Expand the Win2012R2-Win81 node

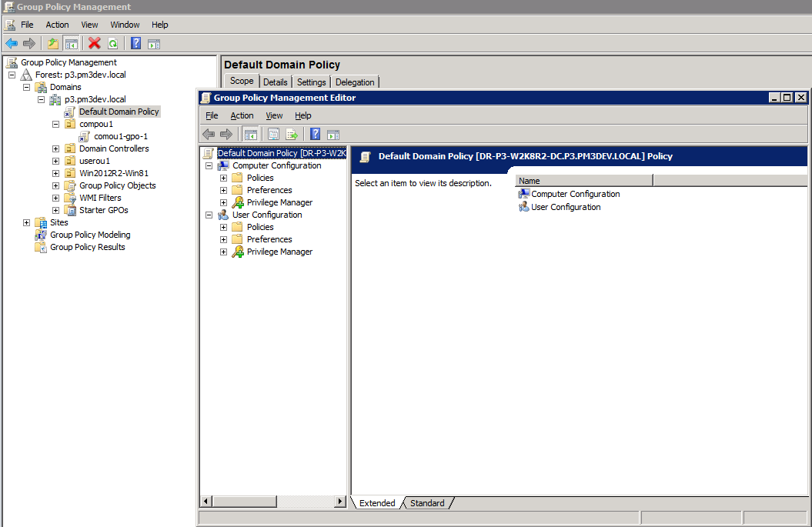coord(56,173)
